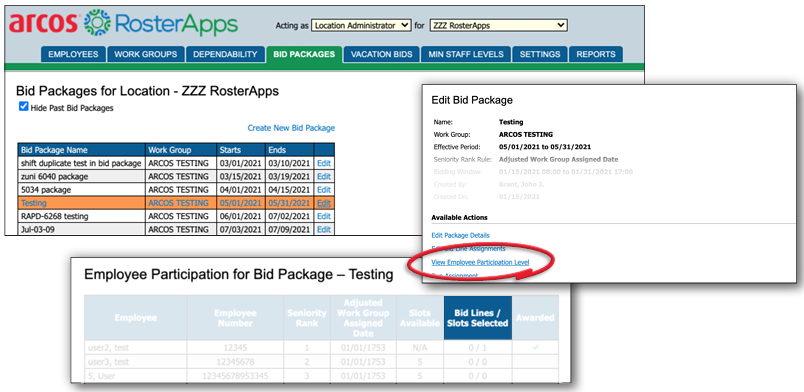Edit the highlighted Testing package
Image resolution: width=804 pixels, height=392 pixels.
324,203
